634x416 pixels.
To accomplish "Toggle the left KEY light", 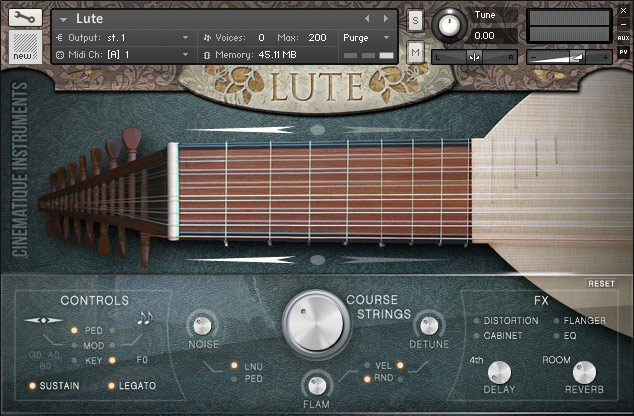I will (74, 360).
